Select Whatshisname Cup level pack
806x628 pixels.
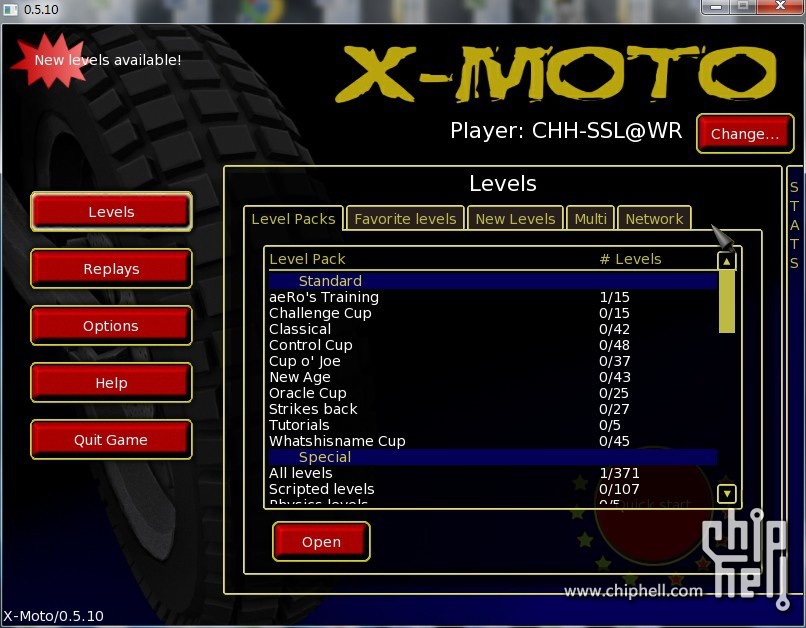pyautogui.click(x=492, y=440)
